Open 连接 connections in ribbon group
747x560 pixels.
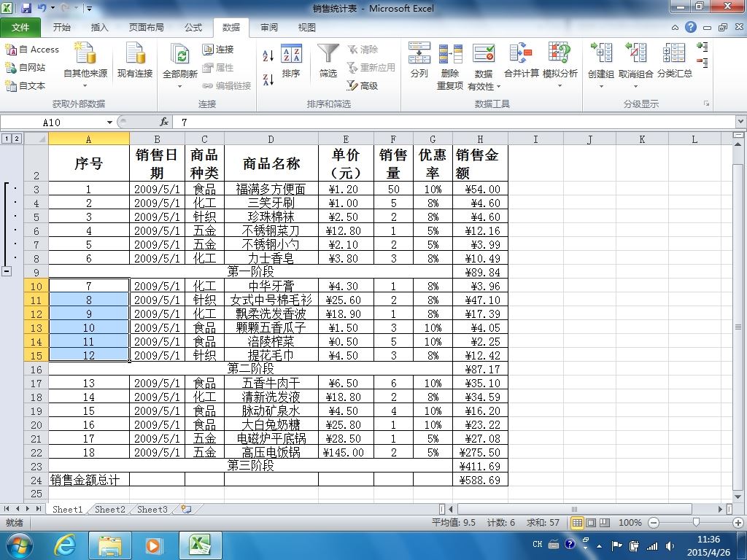tap(217, 49)
